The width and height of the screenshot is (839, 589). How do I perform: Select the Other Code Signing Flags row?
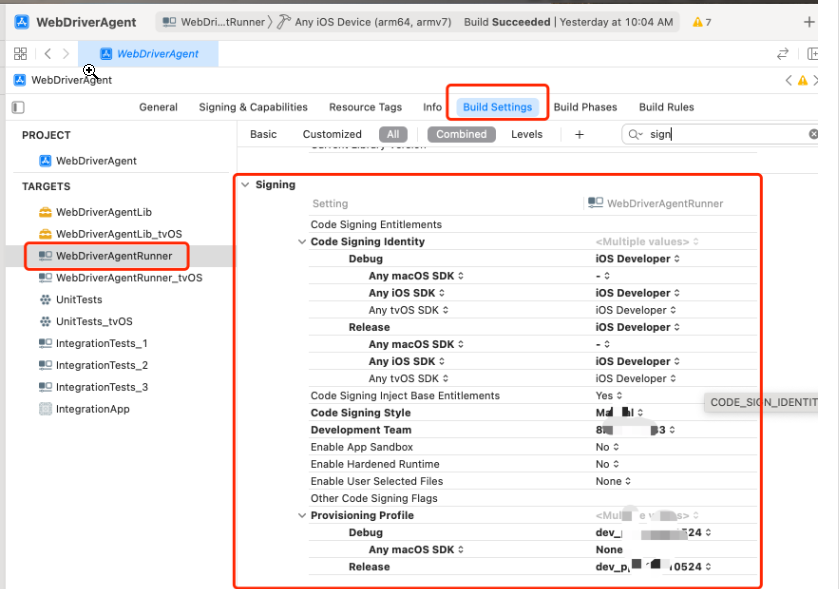coord(532,499)
